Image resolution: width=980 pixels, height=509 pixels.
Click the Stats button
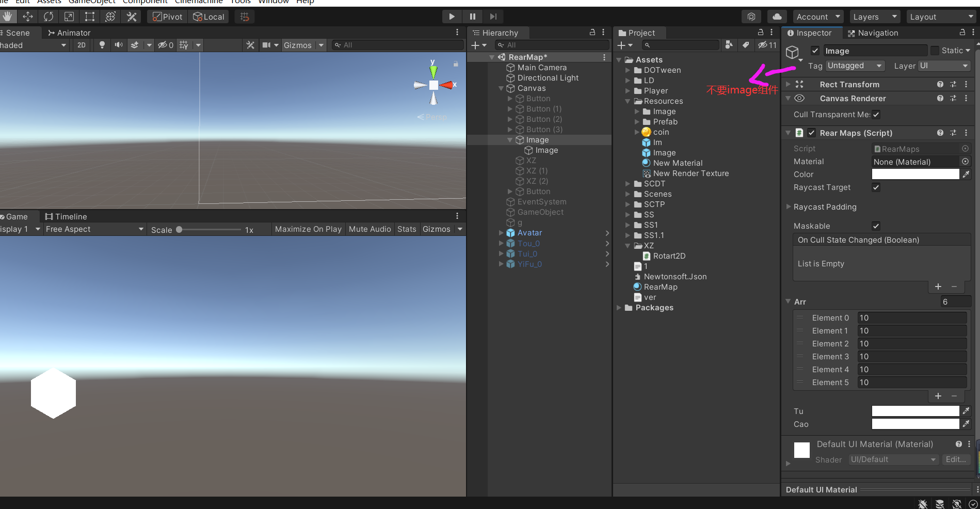click(407, 229)
